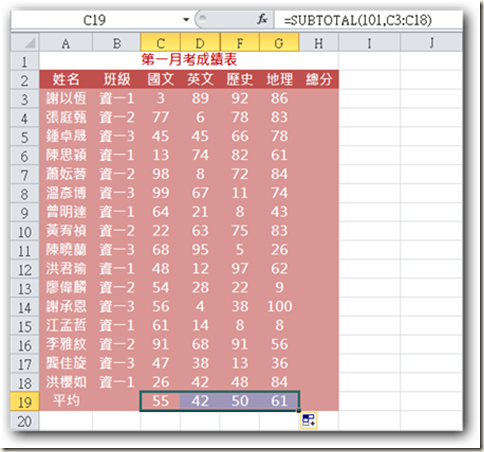Select row 19 header
The height and width of the screenshot is (452, 484).
point(25,402)
